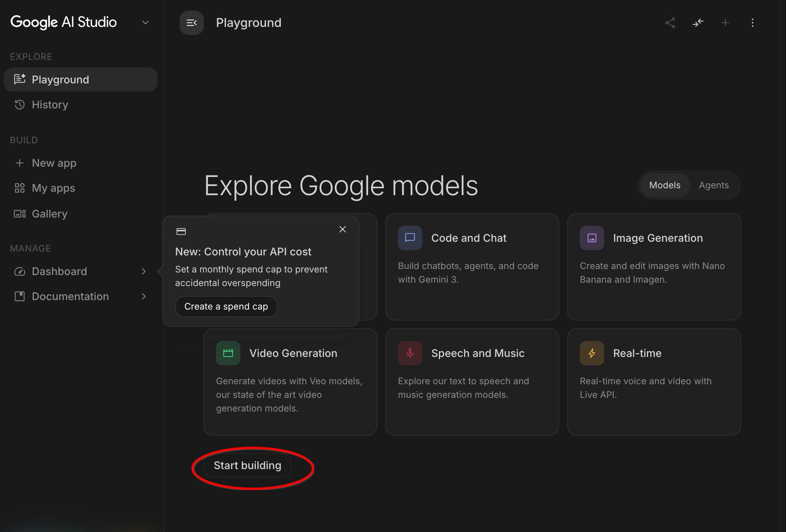The image size is (786, 532).
Task: Open My apps in the sidebar
Action: click(x=81, y=188)
